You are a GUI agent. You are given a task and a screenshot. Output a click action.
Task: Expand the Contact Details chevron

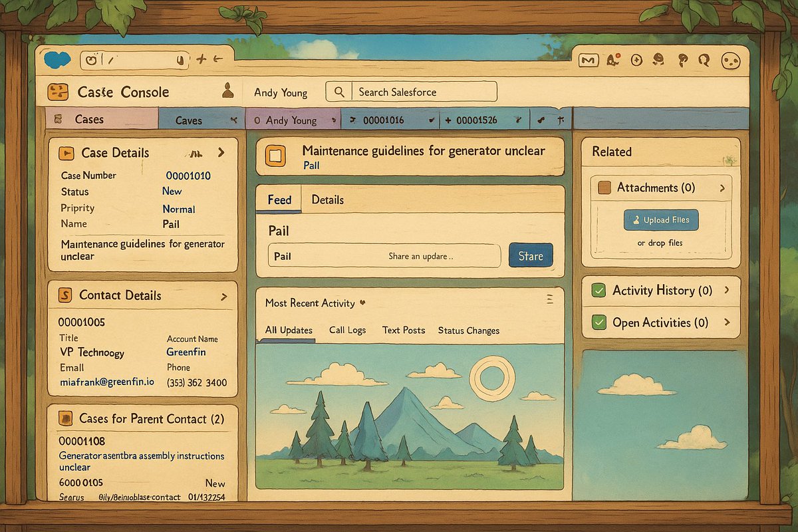tap(224, 297)
